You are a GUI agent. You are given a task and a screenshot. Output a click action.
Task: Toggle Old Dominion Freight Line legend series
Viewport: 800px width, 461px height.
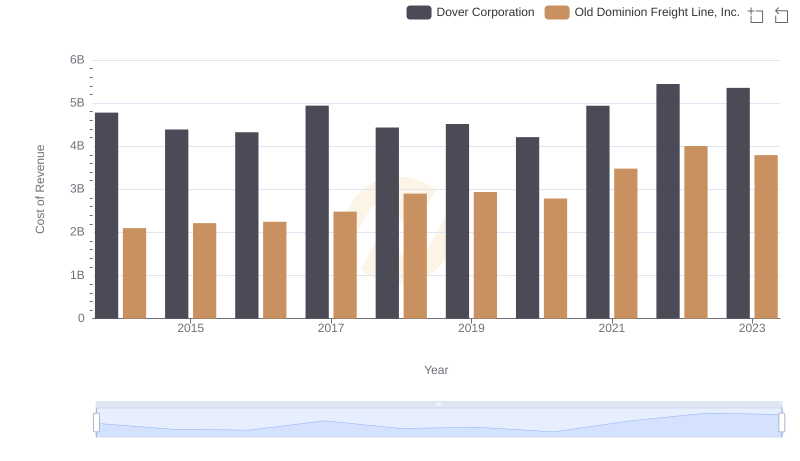(642, 12)
